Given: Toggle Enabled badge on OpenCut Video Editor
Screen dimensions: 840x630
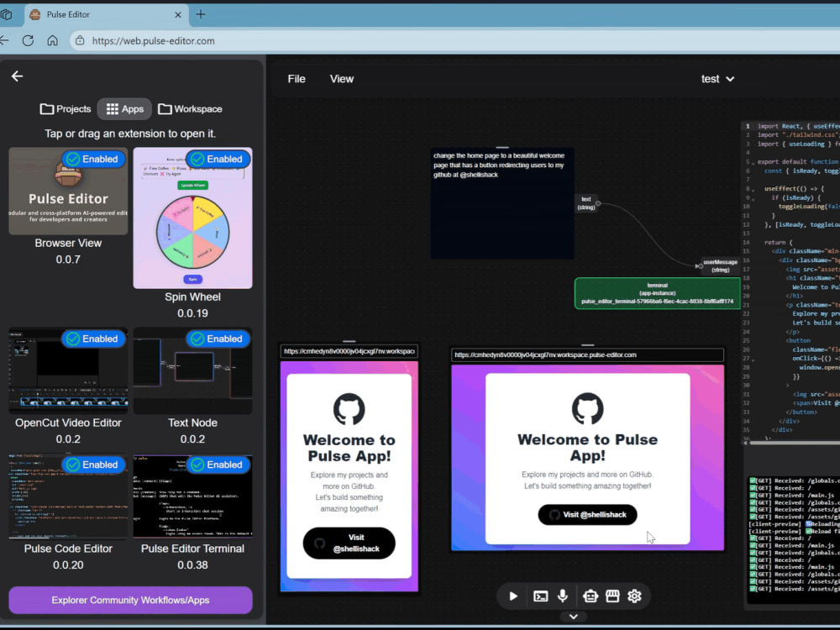Looking at the screenshot, I should [94, 339].
